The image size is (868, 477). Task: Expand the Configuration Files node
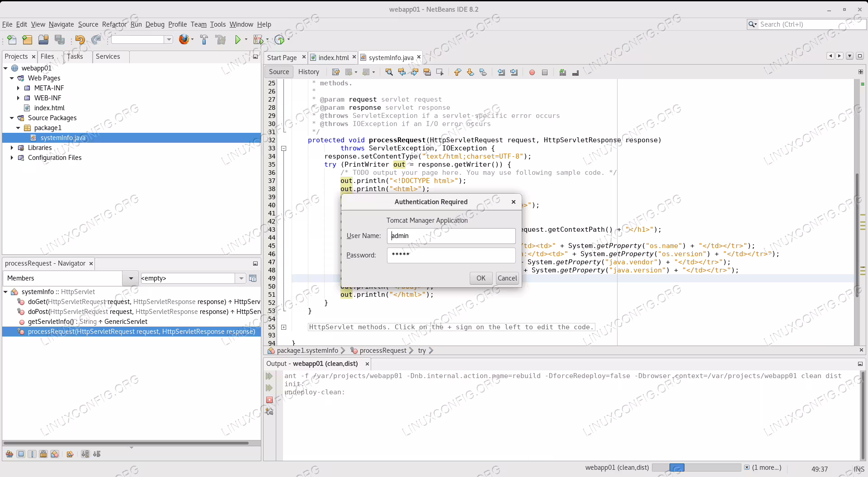click(x=12, y=158)
